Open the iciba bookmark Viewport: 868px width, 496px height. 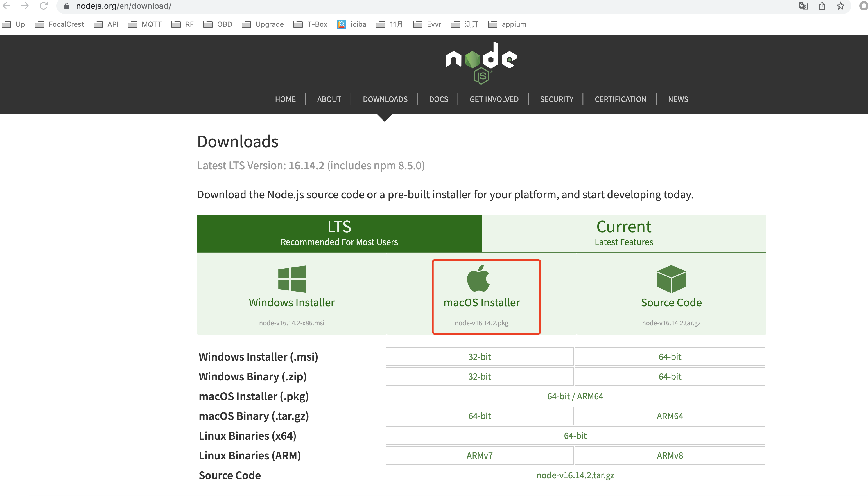[351, 24]
